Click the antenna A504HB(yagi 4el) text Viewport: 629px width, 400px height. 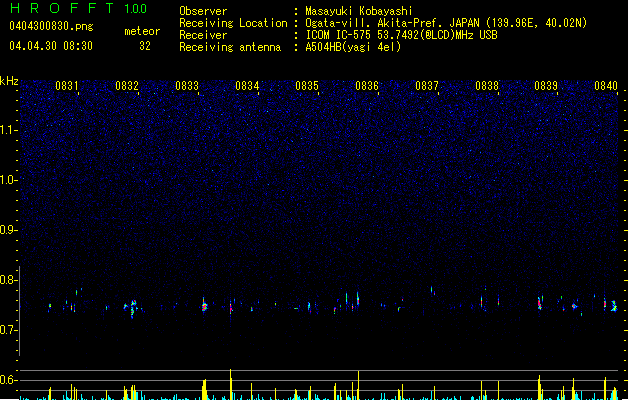pos(353,47)
